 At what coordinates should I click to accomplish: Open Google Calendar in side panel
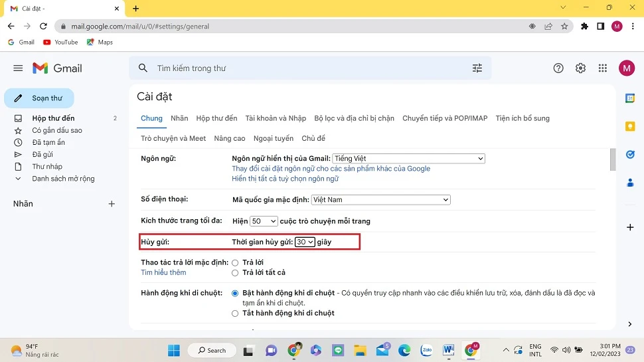point(630,98)
